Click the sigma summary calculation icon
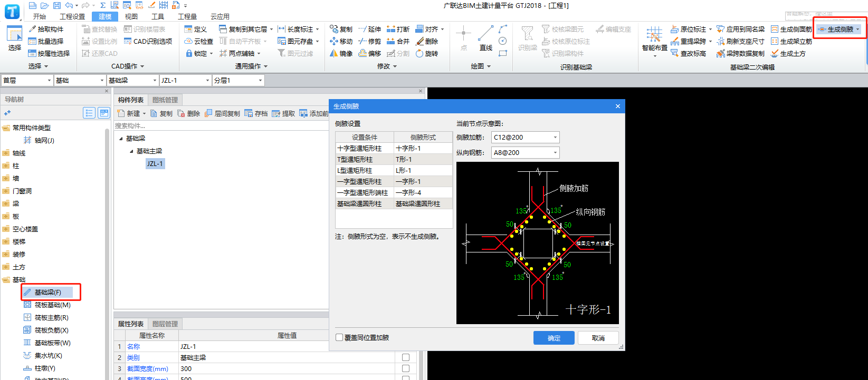The image size is (868, 380). click(x=103, y=5)
